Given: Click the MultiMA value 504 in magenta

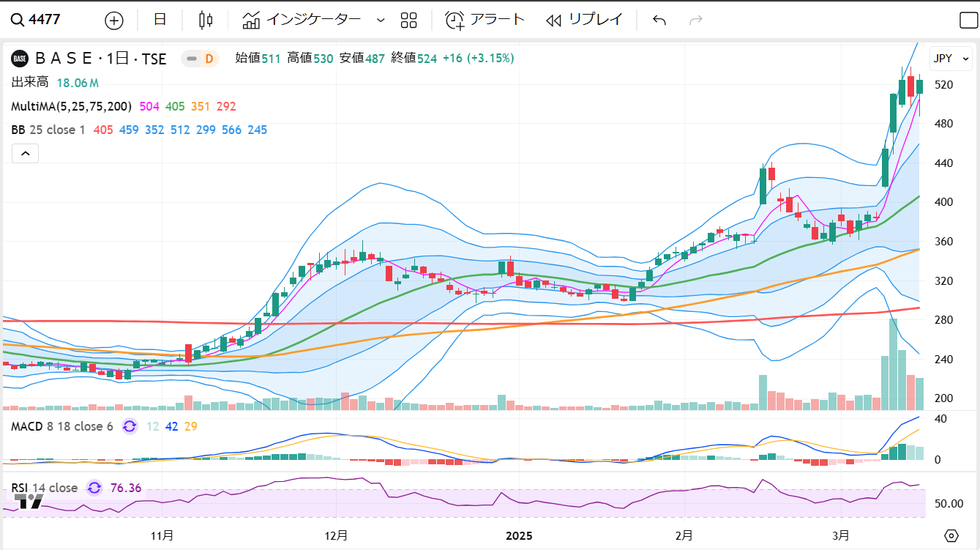Looking at the screenshot, I should click(149, 106).
